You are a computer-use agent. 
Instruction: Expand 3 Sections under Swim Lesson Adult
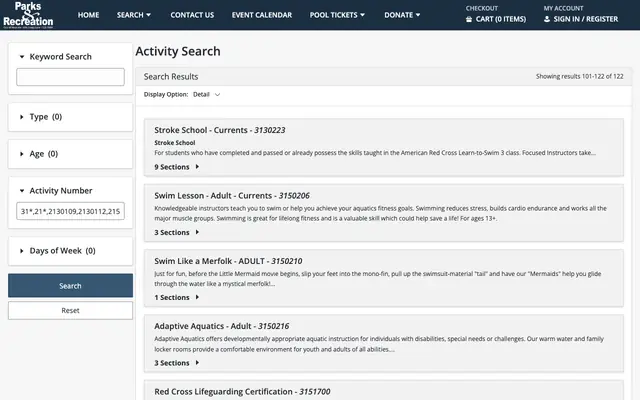177,232
